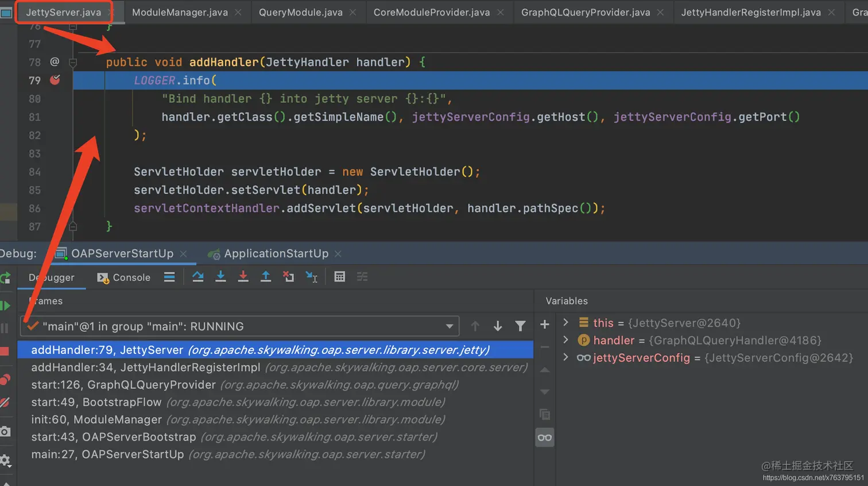Toggle Mute Breakpoints icon
Image resolution: width=868 pixels, height=486 pixels.
click(x=5, y=403)
